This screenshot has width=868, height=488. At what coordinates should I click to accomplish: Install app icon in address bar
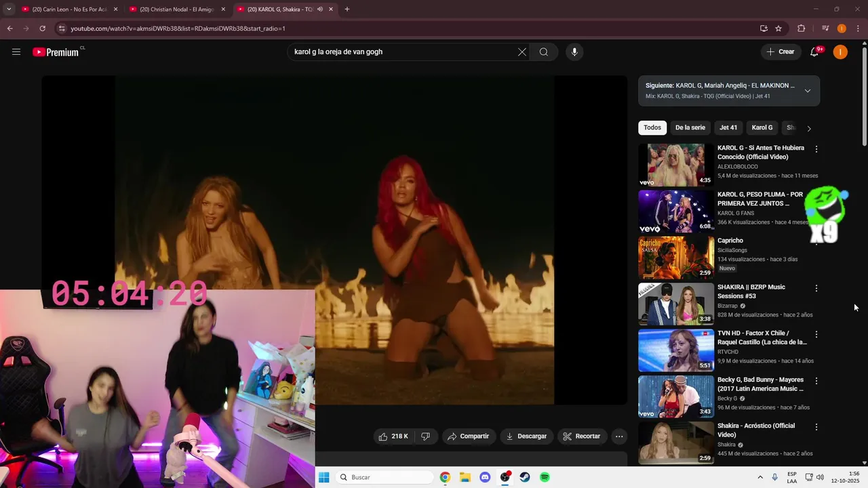pos(764,28)
